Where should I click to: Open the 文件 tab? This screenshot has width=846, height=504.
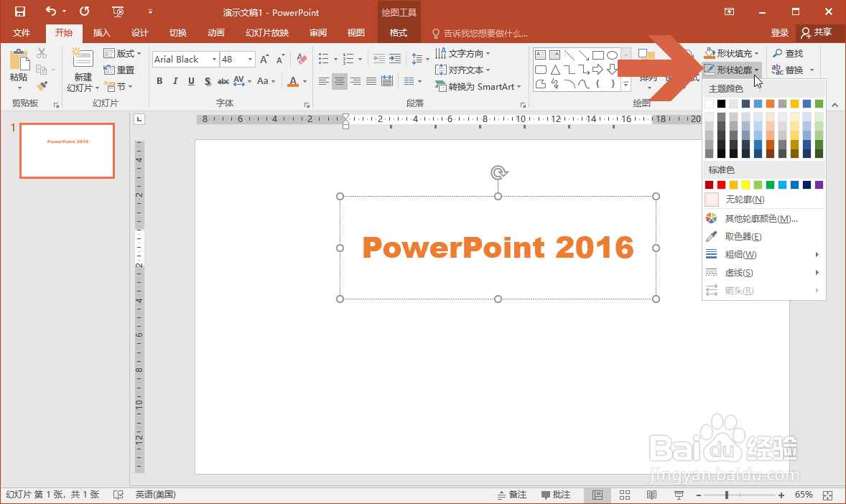pyautogui.click(x=22, y=33)
